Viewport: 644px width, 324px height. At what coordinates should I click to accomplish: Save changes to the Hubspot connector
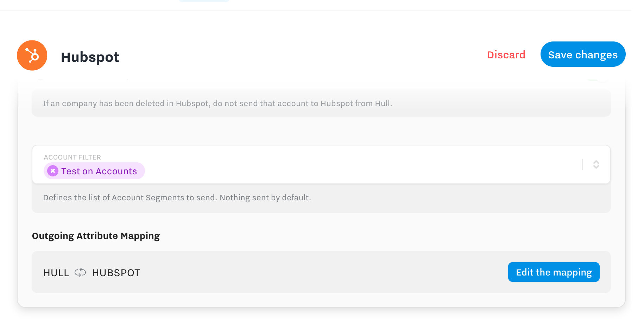click(x=583, y=54)
